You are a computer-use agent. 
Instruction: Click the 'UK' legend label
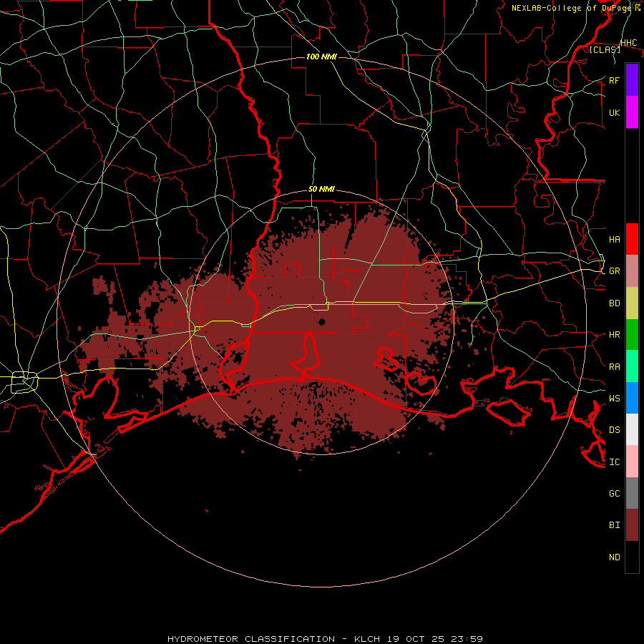pos(614,112)
